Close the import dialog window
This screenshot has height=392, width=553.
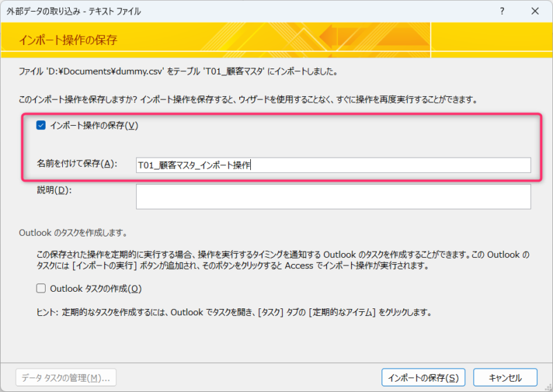[x=535, y=11]
